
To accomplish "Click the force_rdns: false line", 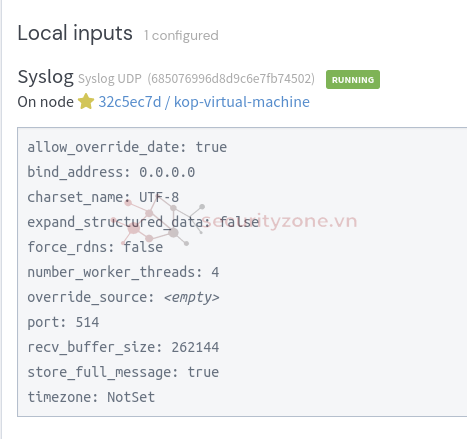I will [x=95, y=247].
